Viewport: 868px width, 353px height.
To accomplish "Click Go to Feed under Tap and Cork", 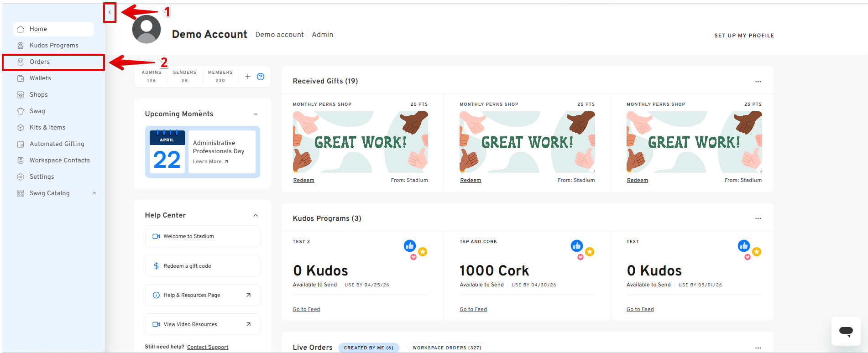I will 473,309.
